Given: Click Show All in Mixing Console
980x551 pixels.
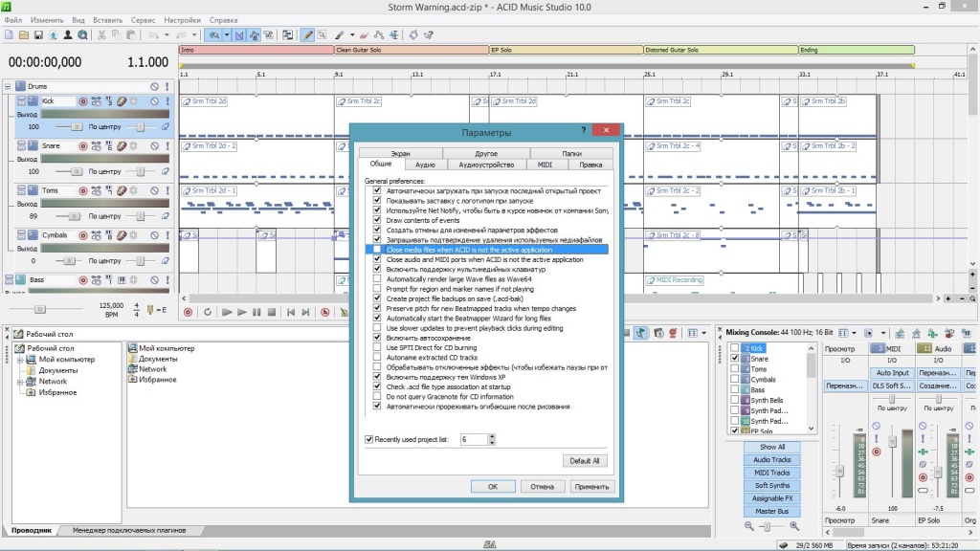Looking at the screenshot, I should pos(772,448).
